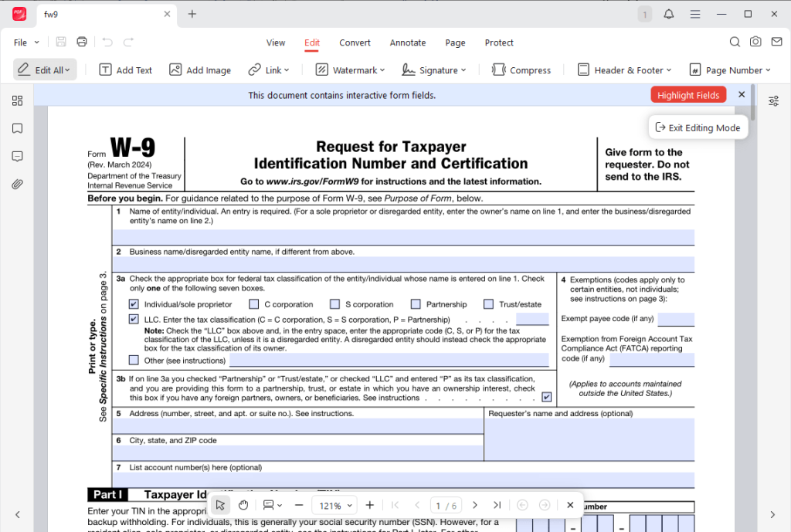Open the page display mode dropdown
This screenshot has width=791, height=532.
273,505
